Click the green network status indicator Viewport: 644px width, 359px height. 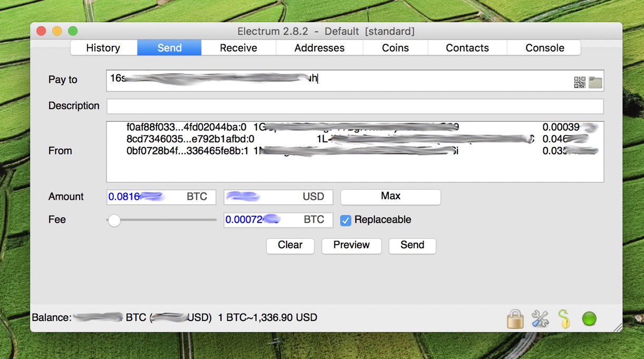pyautogui.click(x=589, y=318)
